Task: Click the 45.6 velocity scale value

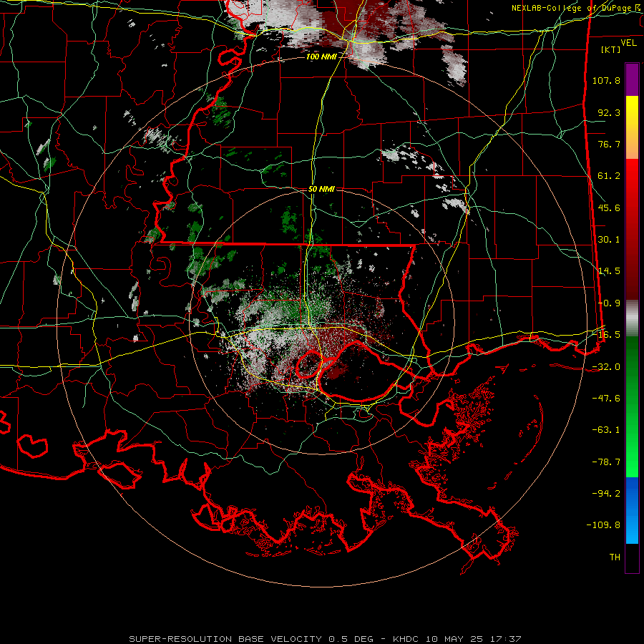Action: [609, 208]
